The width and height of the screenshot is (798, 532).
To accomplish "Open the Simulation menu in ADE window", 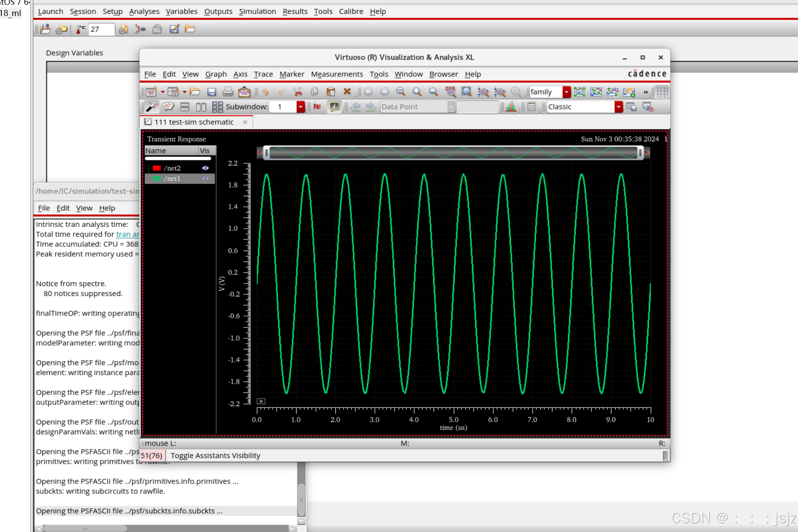I will pos(257,11).
